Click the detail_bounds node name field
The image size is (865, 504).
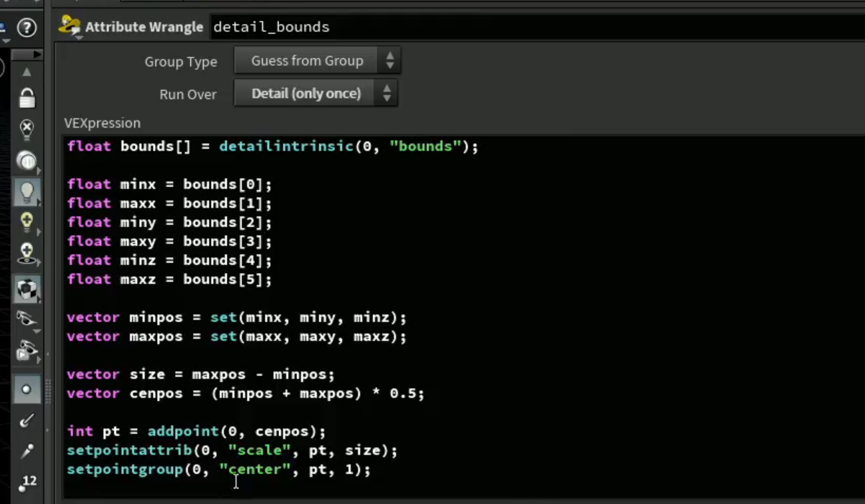click(x=538, y=27)
